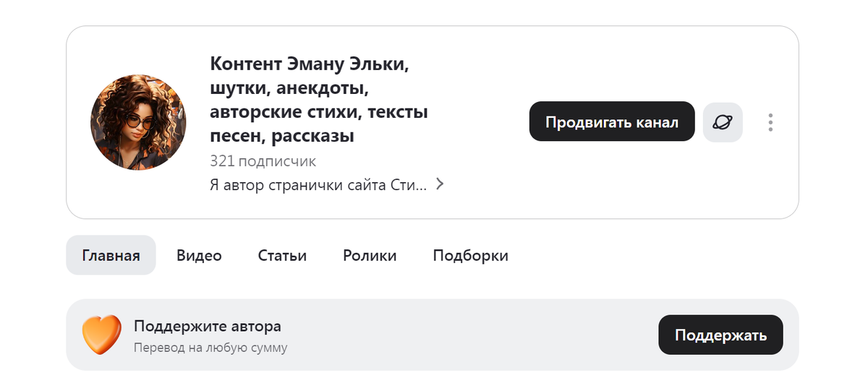Click empty space in the support author banner

[470, 335]
